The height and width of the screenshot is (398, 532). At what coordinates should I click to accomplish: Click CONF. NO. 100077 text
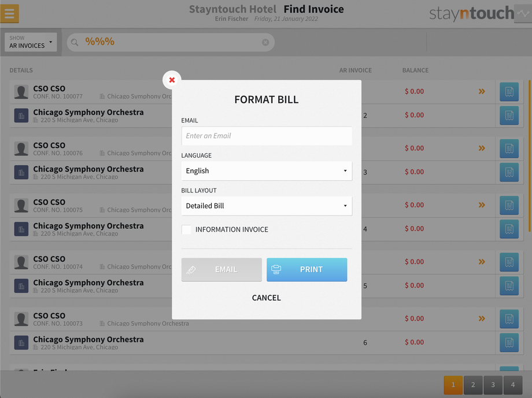coord(58,96)
